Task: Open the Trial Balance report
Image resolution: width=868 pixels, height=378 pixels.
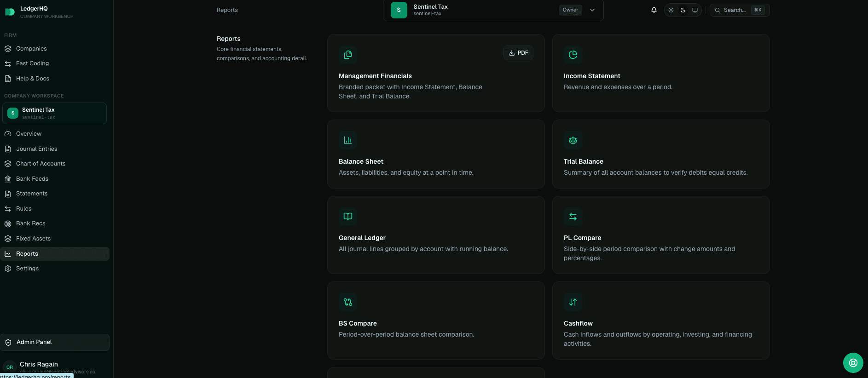Action: pos(661,154)
